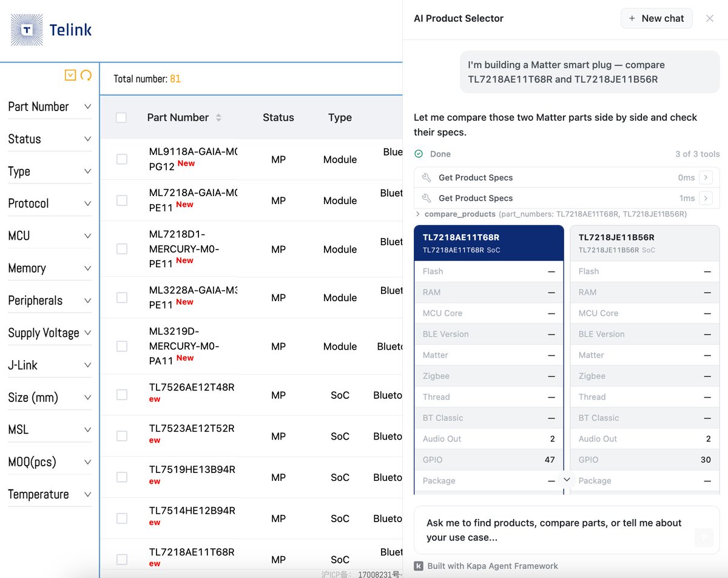The image size is (728, 578).
Task: Click wrench icon of second Get Product Specs
Action: pyautogui.click(x=426, y=198)
